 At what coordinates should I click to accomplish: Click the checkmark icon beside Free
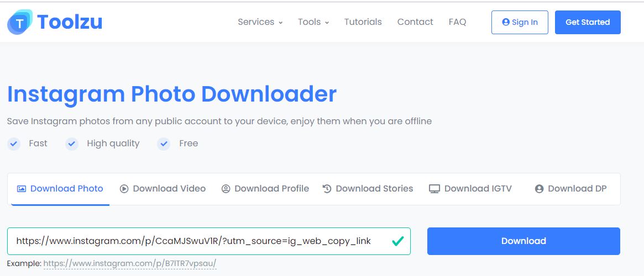point(164,144)
